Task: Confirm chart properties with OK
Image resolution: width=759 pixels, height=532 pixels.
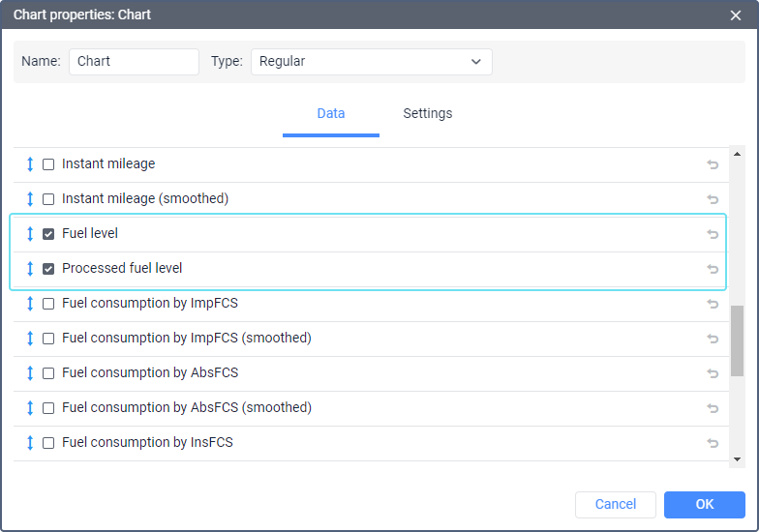Action: pos(705,505)
